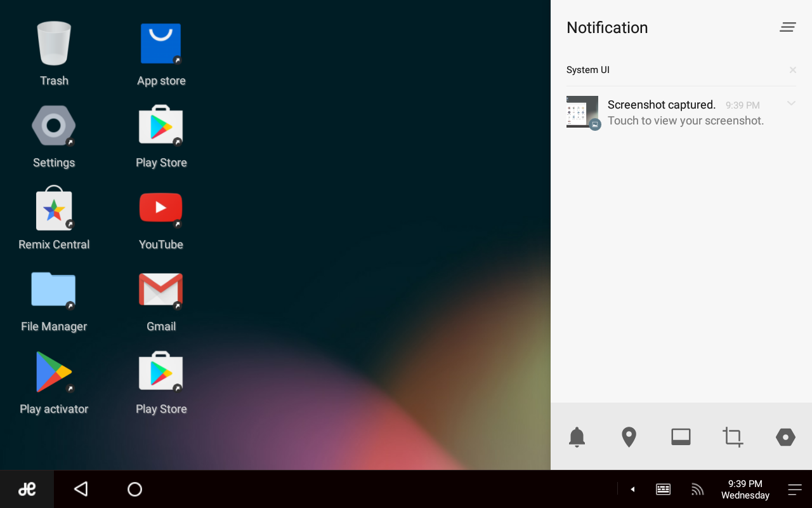The height and width of the screenshot is (508, 812).
Task: Toggle the taskbar auto-hide quick setting
Action: (681, 437)
